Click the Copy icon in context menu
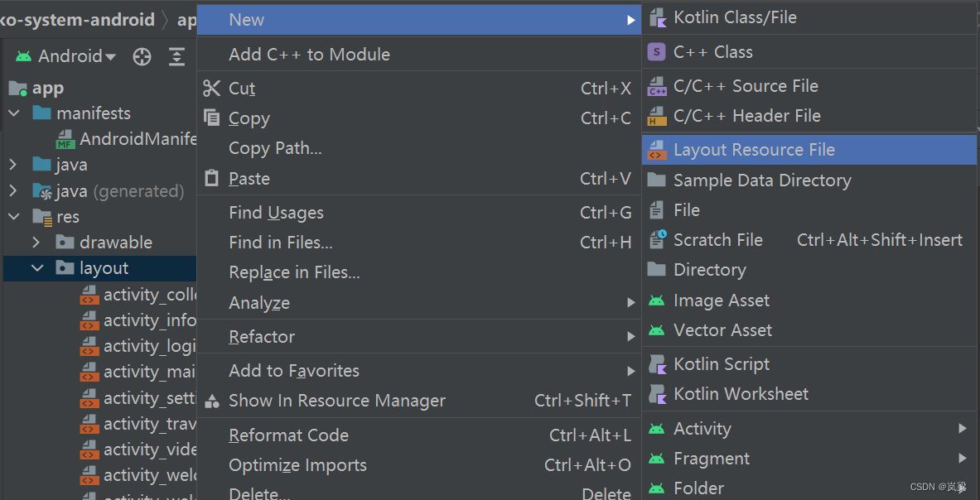The width and height of the screenshot is (980, 500). [x=212, y=118]
